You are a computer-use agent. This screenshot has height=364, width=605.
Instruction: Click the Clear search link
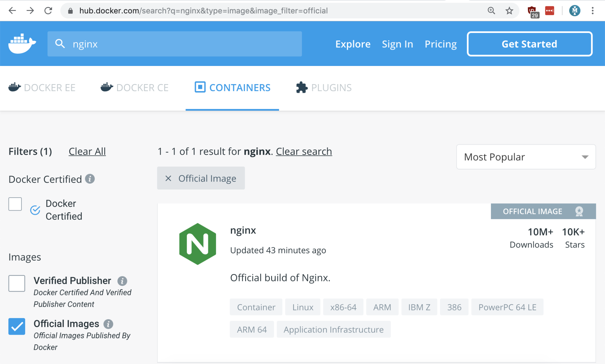pos(304,151)
